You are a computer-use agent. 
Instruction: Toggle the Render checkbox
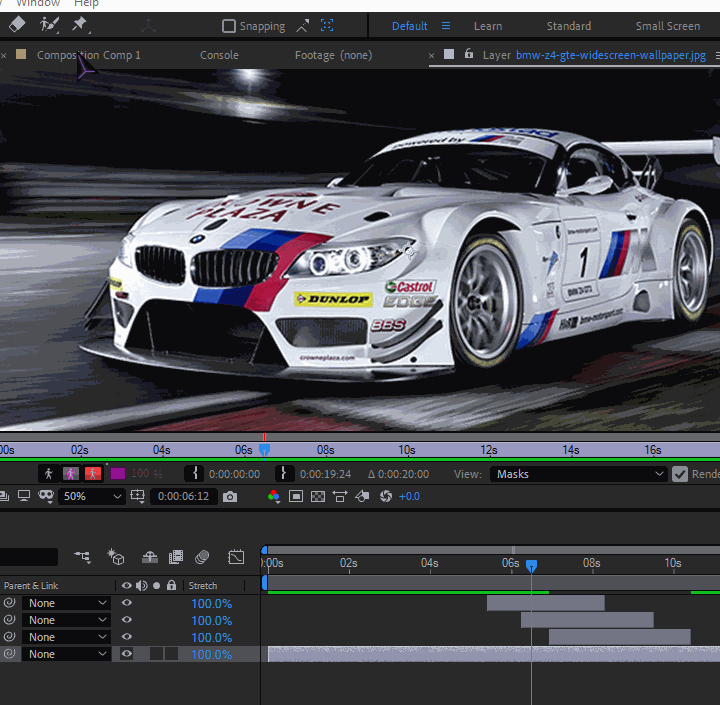(680, 474)
